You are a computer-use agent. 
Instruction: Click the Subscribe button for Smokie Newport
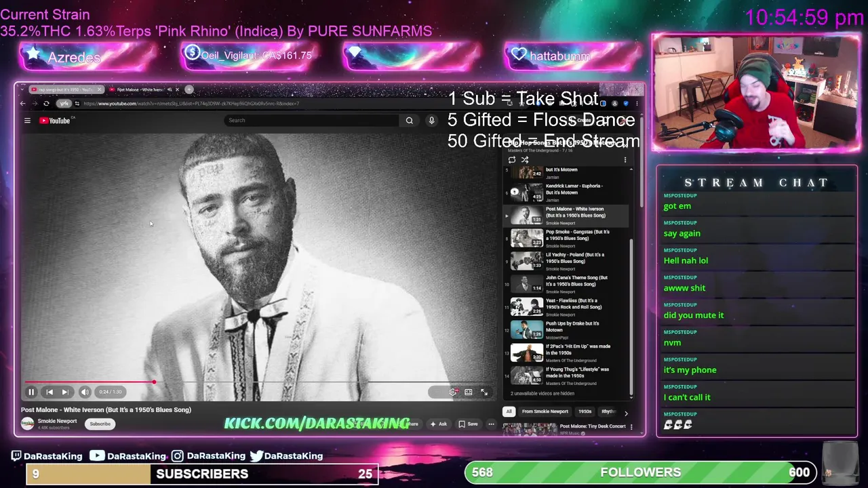tap(100, 424)
